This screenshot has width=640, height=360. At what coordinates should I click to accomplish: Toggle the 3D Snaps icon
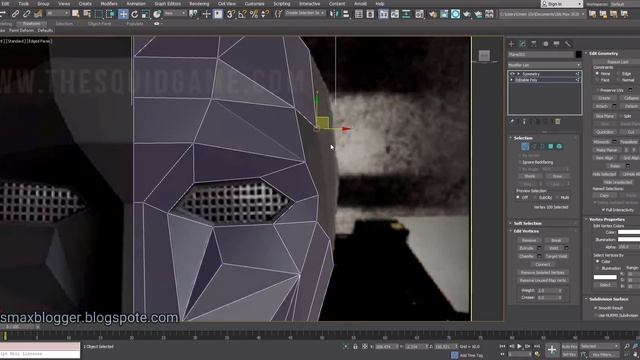[231, 14]
